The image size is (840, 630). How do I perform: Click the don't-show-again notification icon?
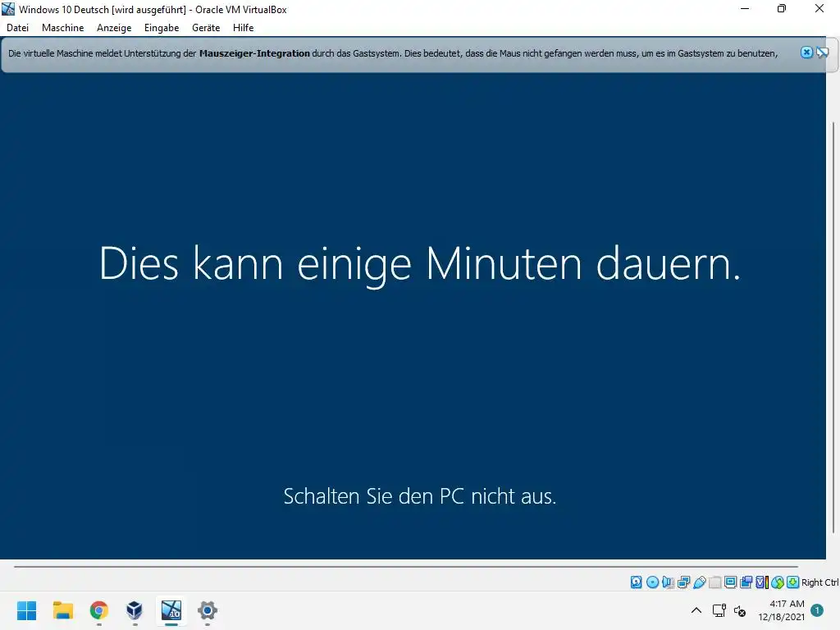click(822, 52)
